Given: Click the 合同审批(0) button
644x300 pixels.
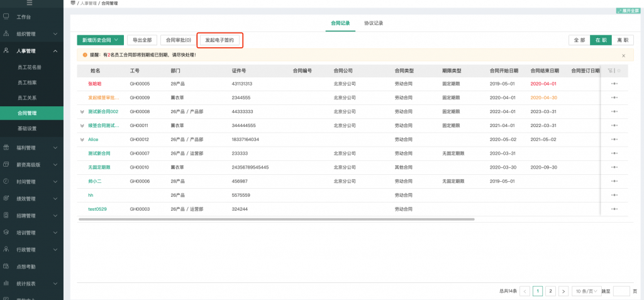Looking at the screenshot, I should point(178,40).
